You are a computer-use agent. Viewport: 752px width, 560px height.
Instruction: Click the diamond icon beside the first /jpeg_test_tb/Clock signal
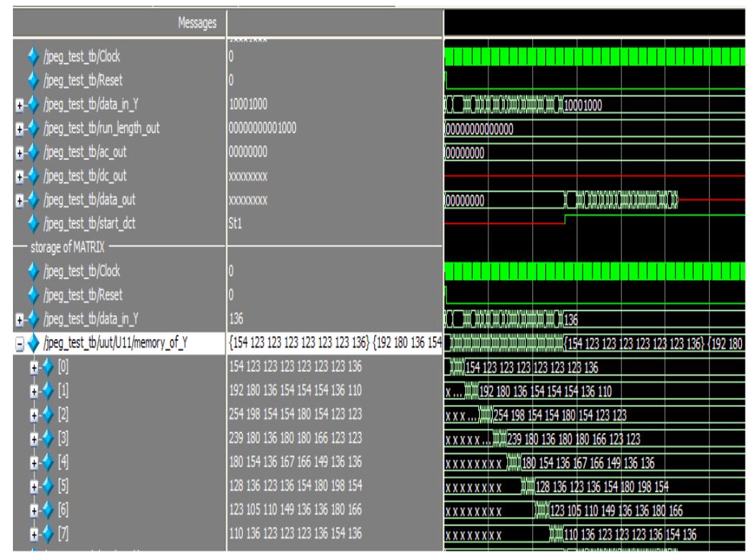[33, 57]
